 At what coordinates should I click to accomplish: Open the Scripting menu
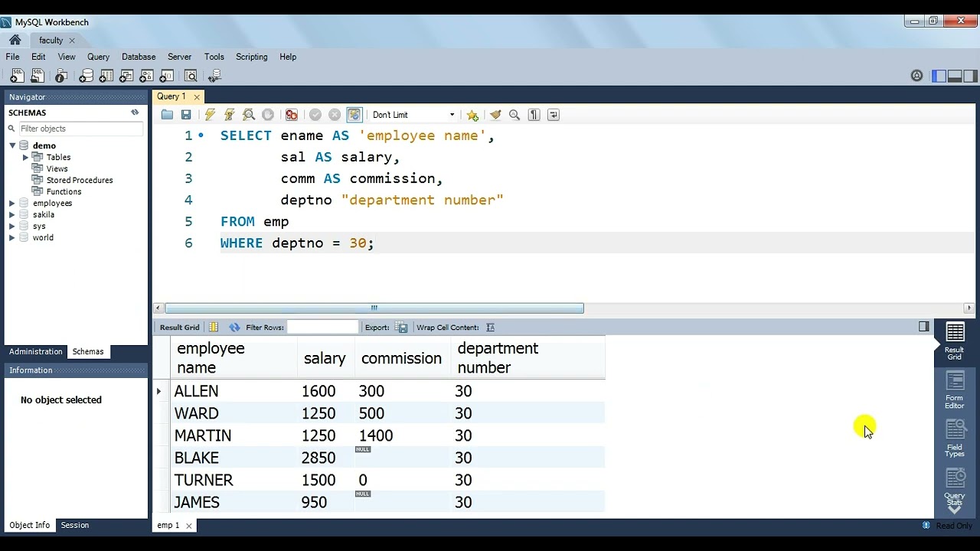(x=252, y=57)
